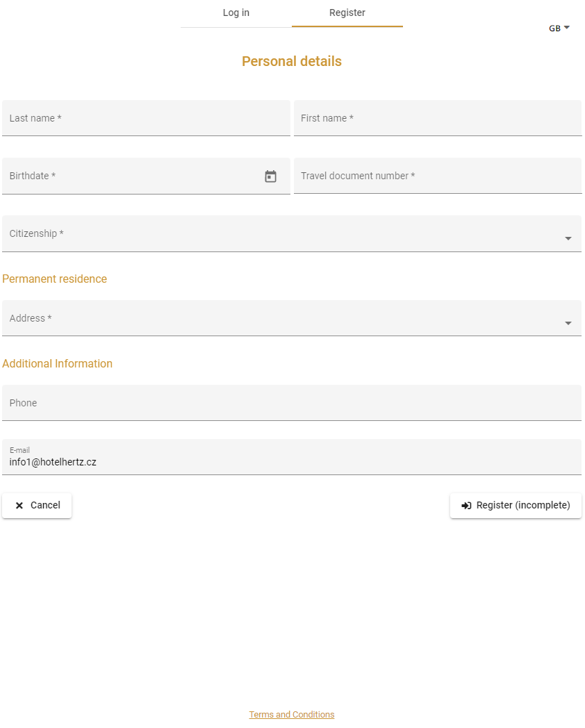This screenshot has width=585, height=728.
Task: Expand the Citizenship dropdown arrow
Action: click(568, 238)
